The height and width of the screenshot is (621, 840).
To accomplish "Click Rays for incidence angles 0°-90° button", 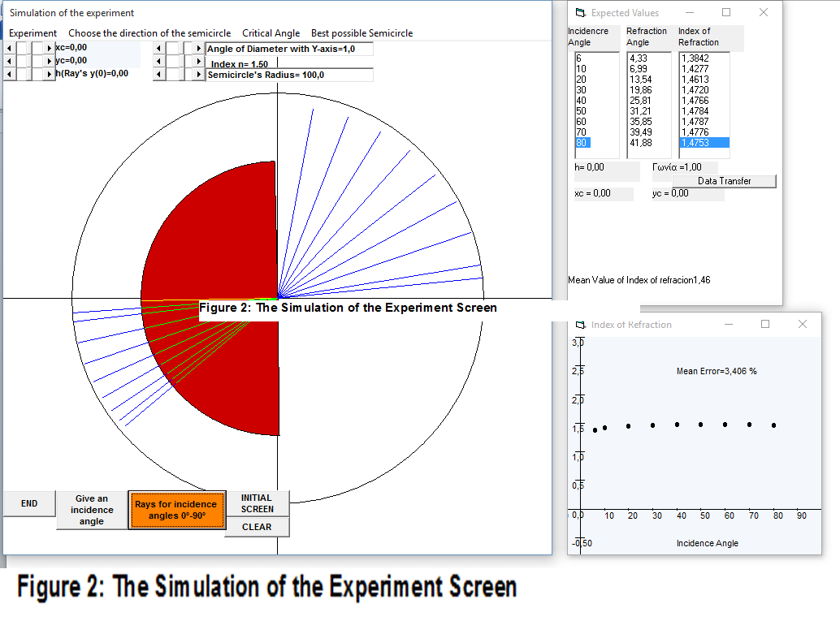I will tap(176, 510).
